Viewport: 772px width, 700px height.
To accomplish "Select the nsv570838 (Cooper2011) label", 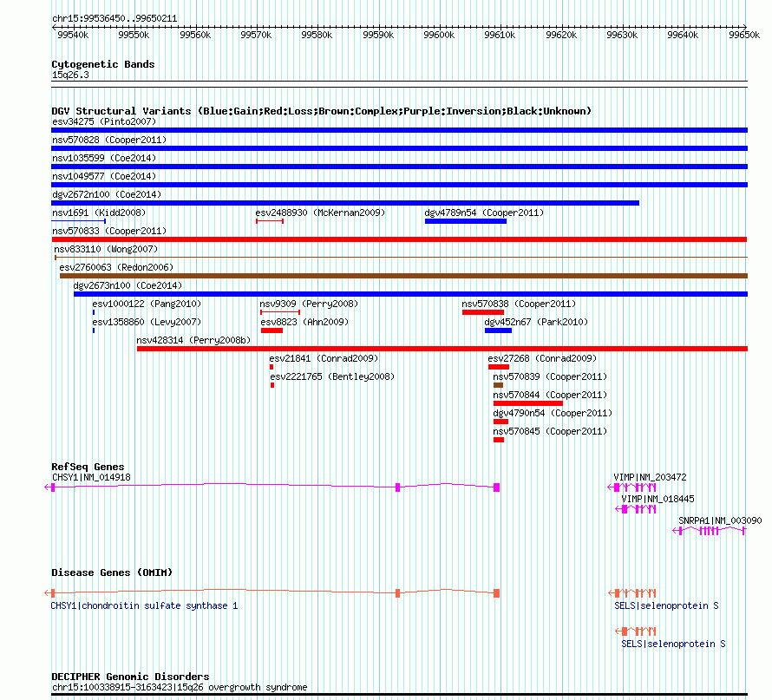I will 519,304.
